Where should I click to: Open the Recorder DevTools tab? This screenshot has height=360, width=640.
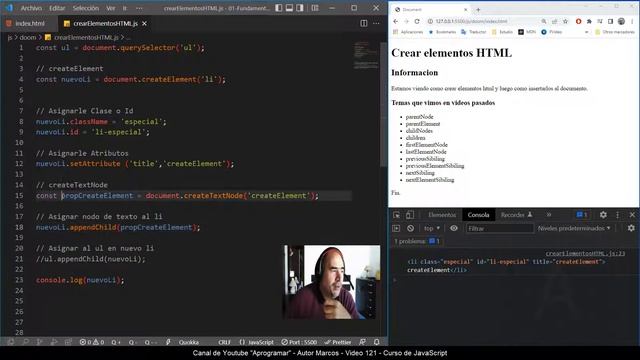coord(516,215)
